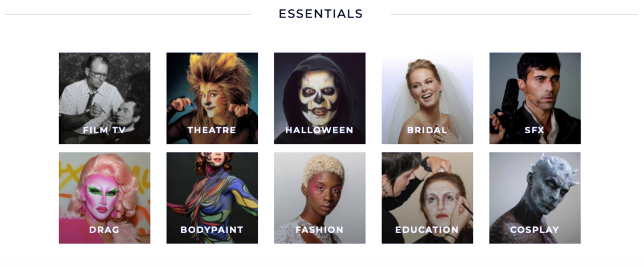The height and width of the screenshot is (267, 644).
Task: Click the FASHION text label
Action: tap(319, 229)
